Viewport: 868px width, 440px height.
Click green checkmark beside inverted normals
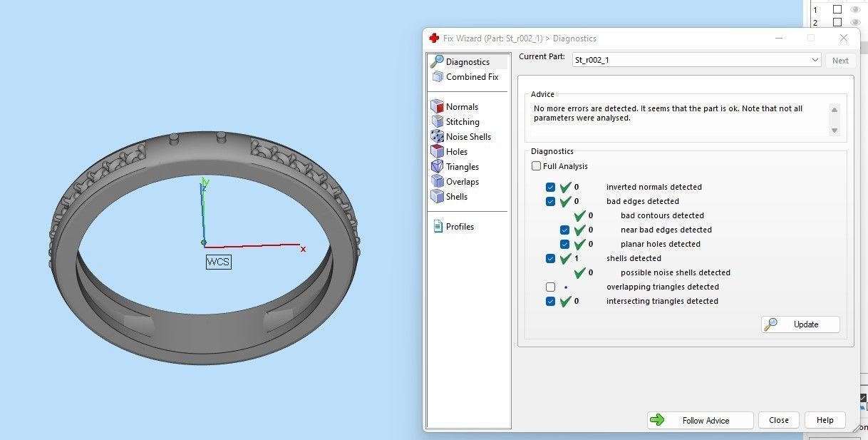(x=566, y=187)
